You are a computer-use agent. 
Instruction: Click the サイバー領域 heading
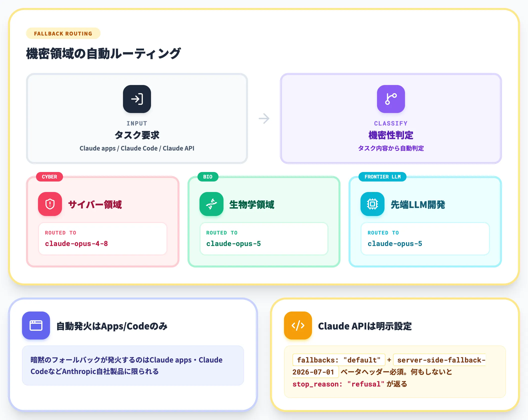pos(95,204)
